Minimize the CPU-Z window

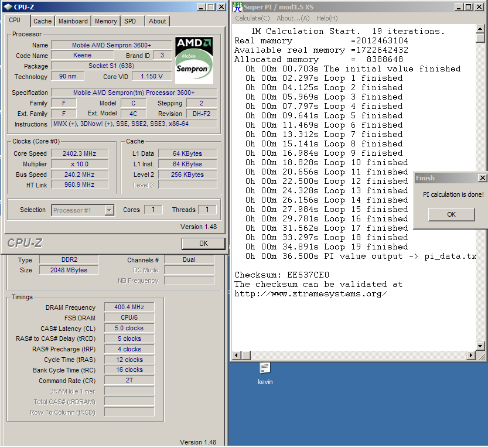[x=202, y=7]
